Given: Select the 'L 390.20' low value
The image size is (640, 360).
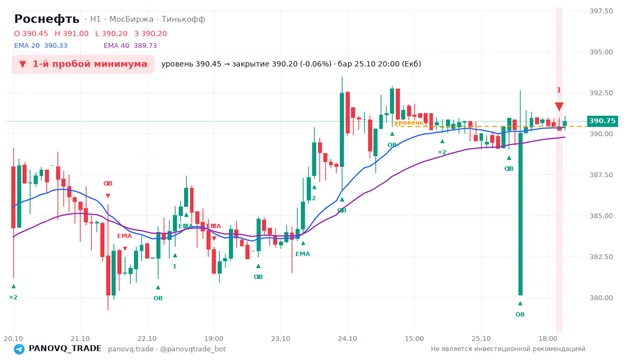Looking at the screenshot, I should (x=111, y=33).
